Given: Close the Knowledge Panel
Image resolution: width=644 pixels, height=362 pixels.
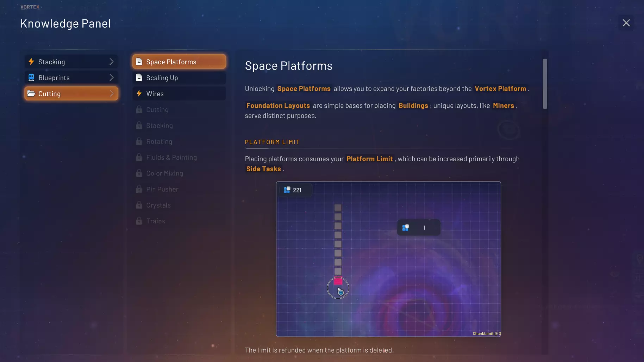Looking at the screenshot, I should (x=626, y=23).
